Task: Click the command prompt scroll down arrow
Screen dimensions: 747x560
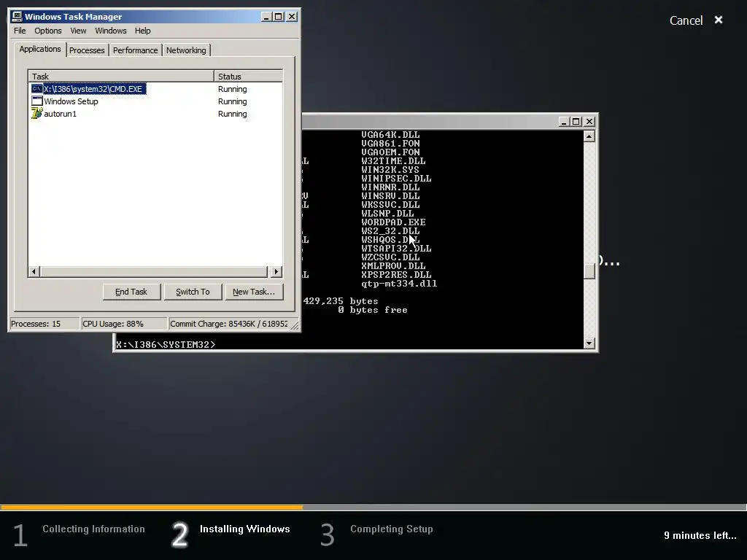Action: 589,343
